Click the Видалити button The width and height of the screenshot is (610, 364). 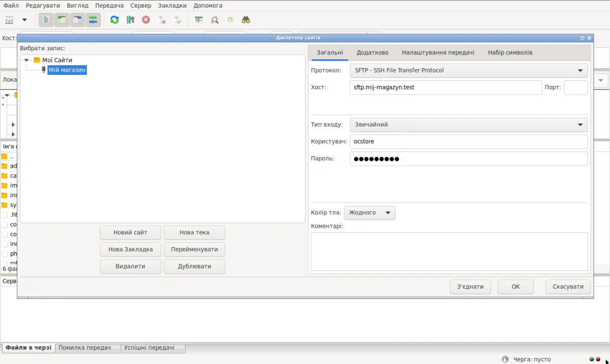(131, 266)
